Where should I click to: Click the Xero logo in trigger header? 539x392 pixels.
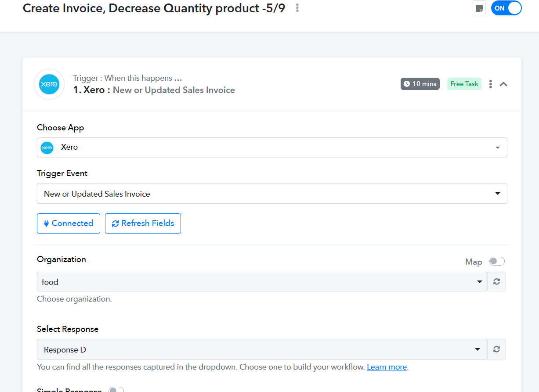(49, 84)
